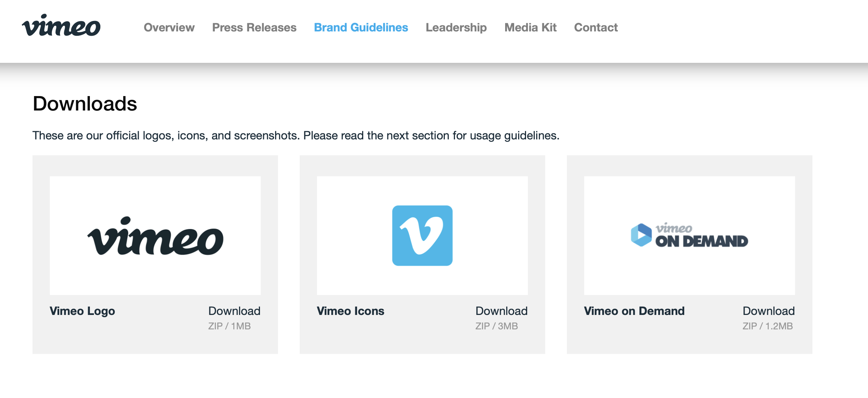868x398 pixels.
Task: Download the Vimeo Logo zip
Action: click(x=234, y=311)
